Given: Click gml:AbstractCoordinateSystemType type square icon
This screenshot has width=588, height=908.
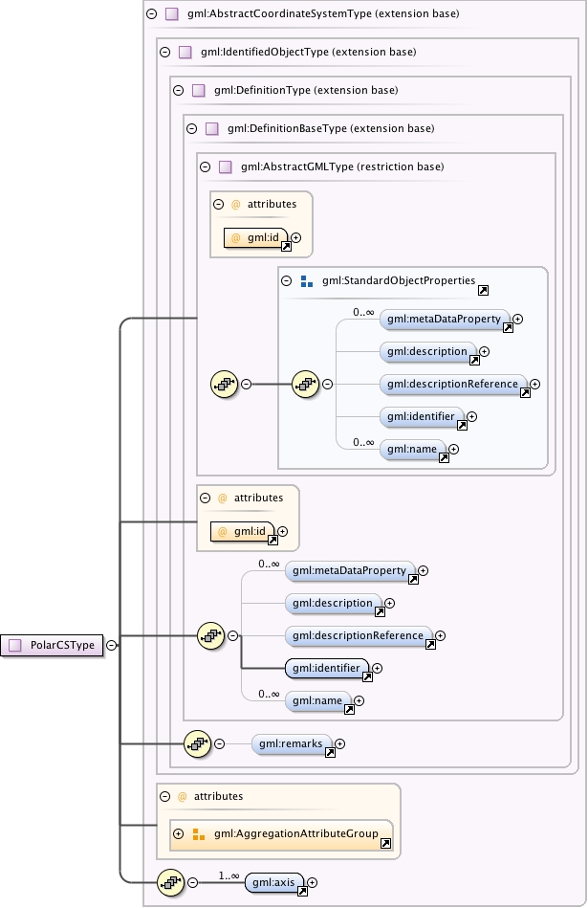Looking at the screenshot, I should coord(171,14).
